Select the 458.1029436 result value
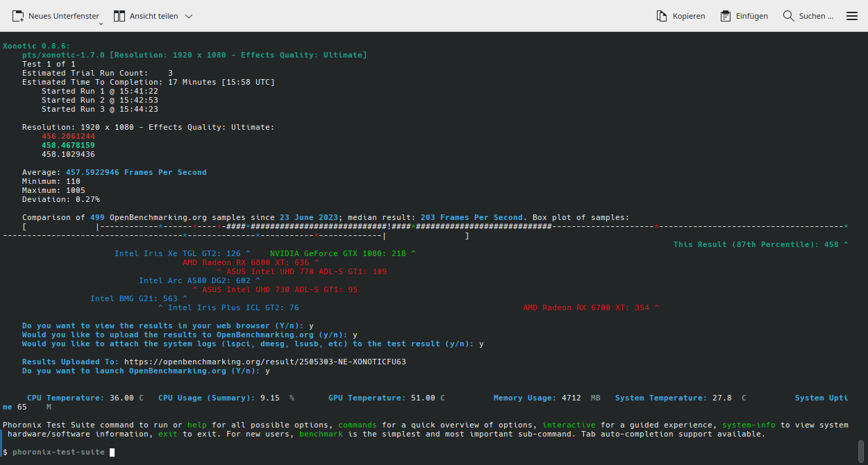 [68, 154]
